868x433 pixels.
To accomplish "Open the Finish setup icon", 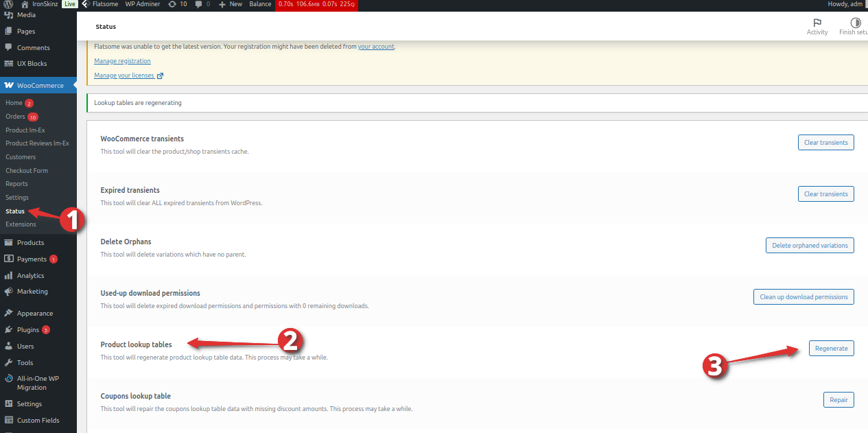I will (x=854, y=27).
